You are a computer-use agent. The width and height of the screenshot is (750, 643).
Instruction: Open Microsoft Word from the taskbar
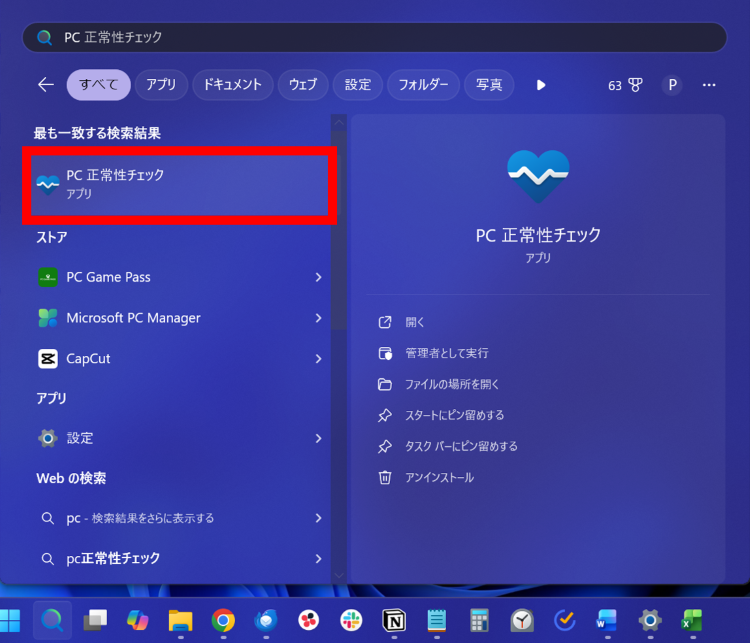[x=607, y=621]
